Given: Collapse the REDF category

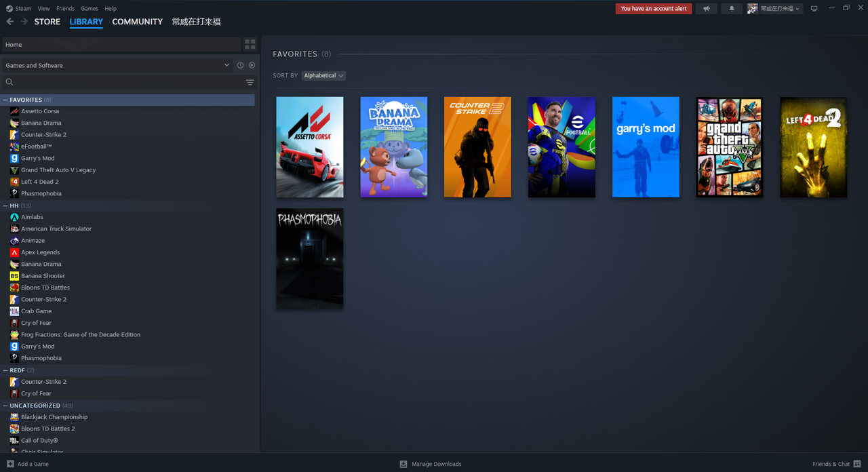Looking at the screenshot, I should coord(5,370).
